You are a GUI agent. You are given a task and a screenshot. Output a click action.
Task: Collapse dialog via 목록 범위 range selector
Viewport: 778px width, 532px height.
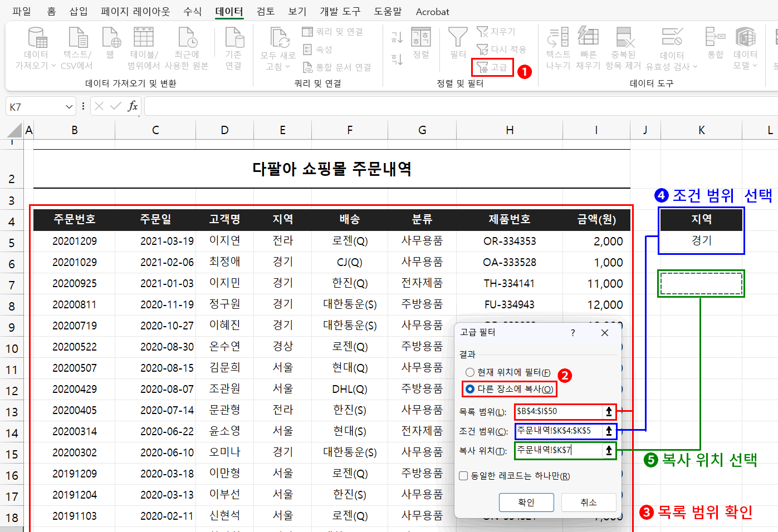tap(609, 411)
